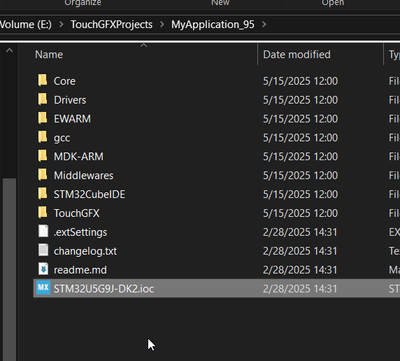Click the scroll-up arrow of navigation pane

pyautogui.click(x=9, y=51)
